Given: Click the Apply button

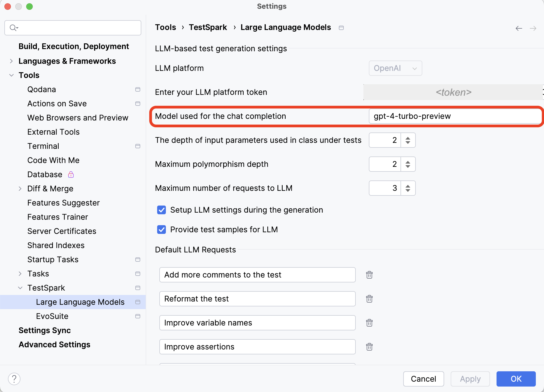Looking at the screenshot, I should click(x=470, y=379).
